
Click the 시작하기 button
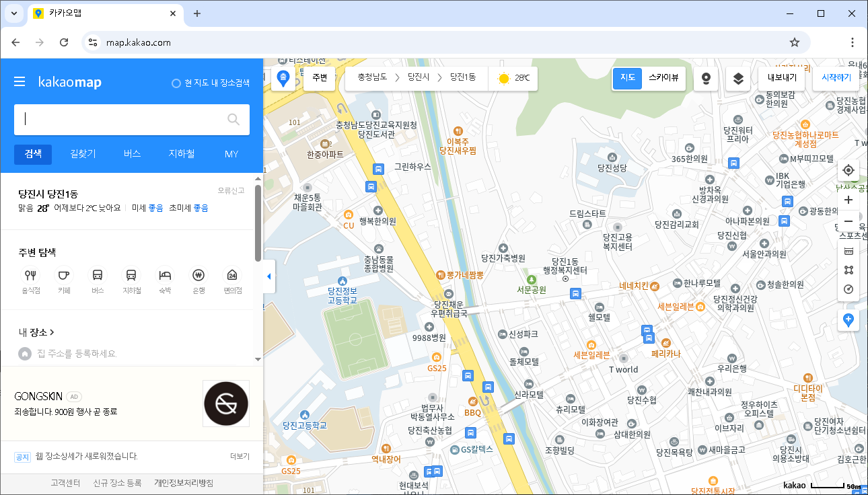coord(836,78)
